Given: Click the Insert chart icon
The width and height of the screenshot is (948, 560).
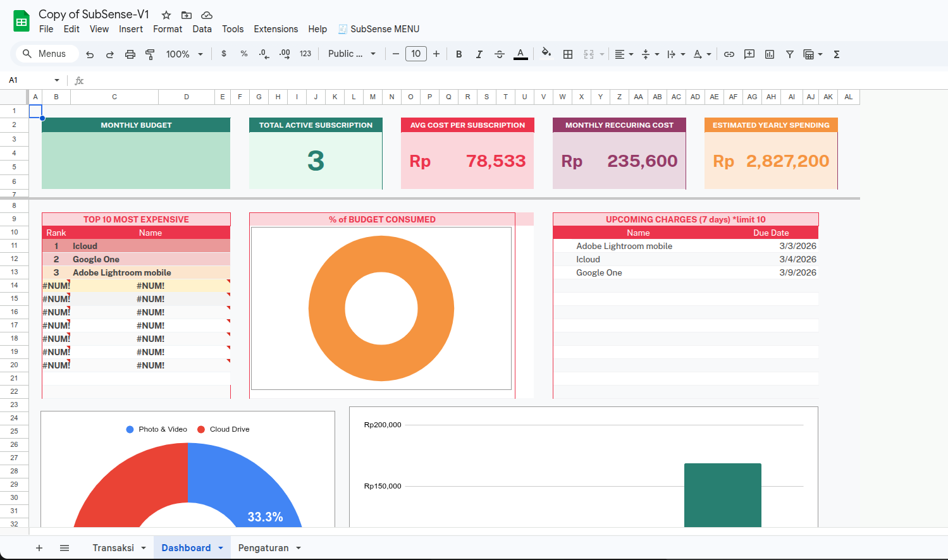Looking at the screenshot, I should [770, 54].
